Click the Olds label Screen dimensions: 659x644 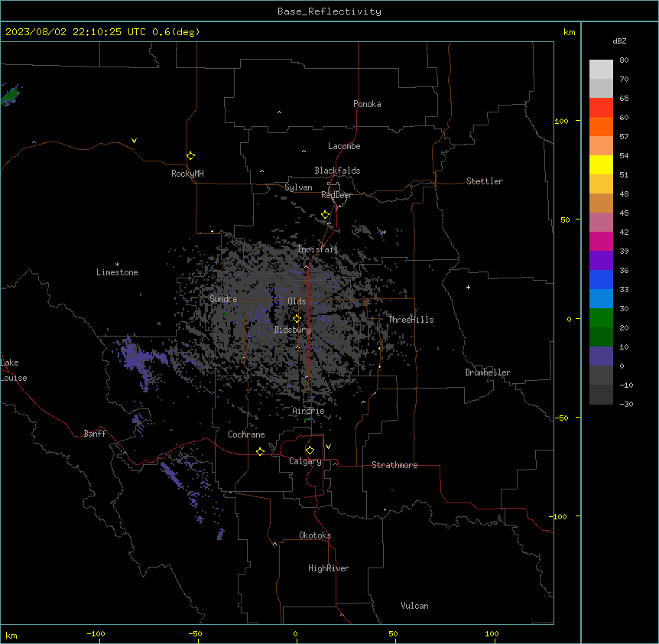[297, 301]
